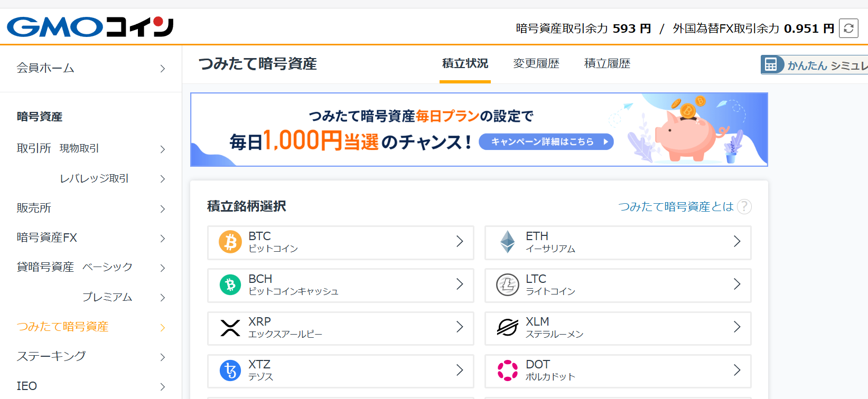Open 貸暗号資産 ベーシック in the sidebar
The height and width of the screenshot is (399, 868).
tap(74, 267)
